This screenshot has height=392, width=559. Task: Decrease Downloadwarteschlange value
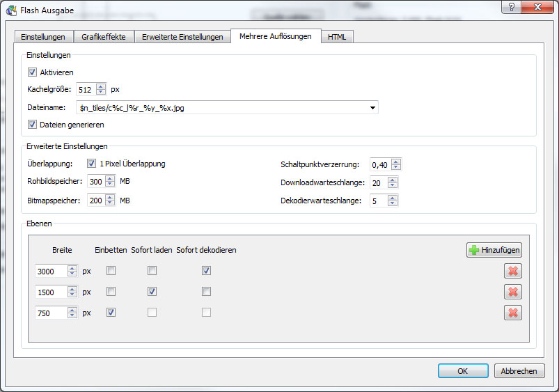(x=393, y=185)
